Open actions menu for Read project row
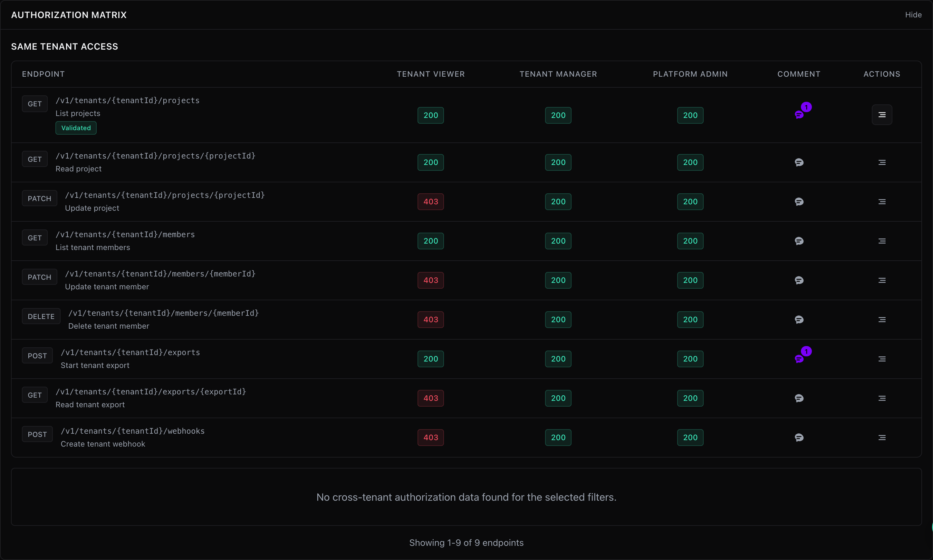The height and width of the screenshot is (560, 933). 882,162
